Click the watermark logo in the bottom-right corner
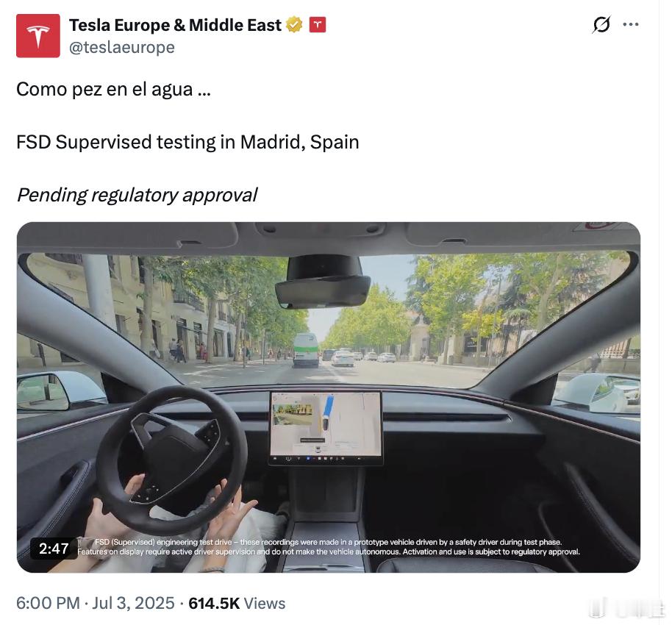The image size is (672, 625). (x=627, y=607)
